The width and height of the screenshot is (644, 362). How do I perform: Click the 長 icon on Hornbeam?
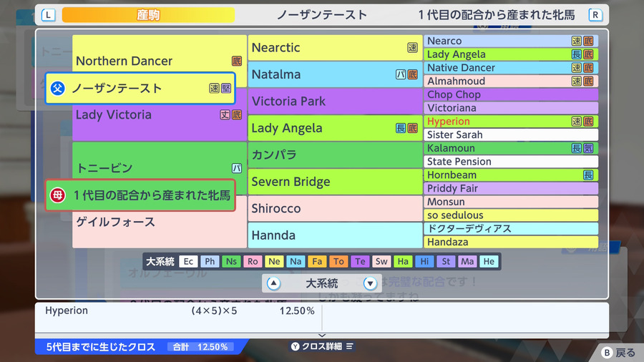pyautogui.click(x=588, y=175)
